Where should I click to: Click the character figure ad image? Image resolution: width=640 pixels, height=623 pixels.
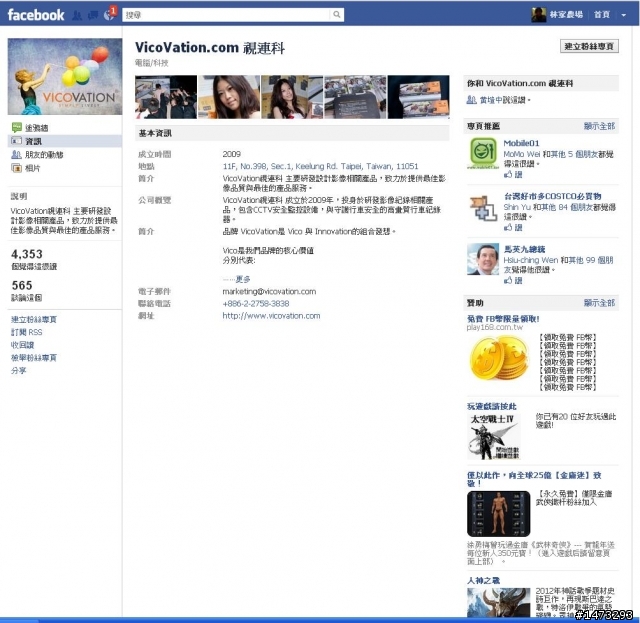click(x=498, y=514)
